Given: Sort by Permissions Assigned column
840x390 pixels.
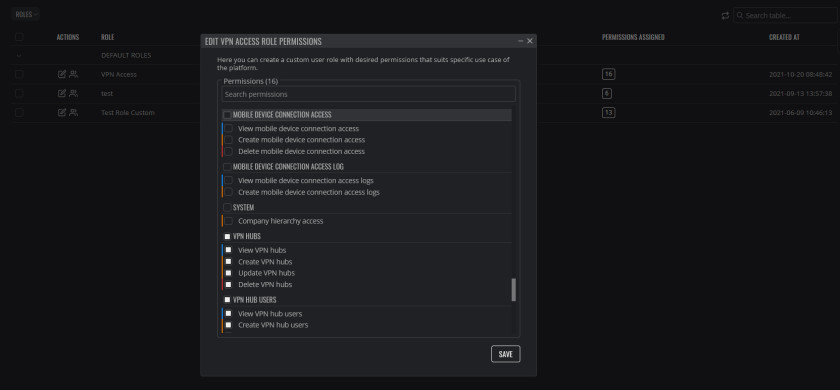Looking at the screenshot, I should [633, 38].
